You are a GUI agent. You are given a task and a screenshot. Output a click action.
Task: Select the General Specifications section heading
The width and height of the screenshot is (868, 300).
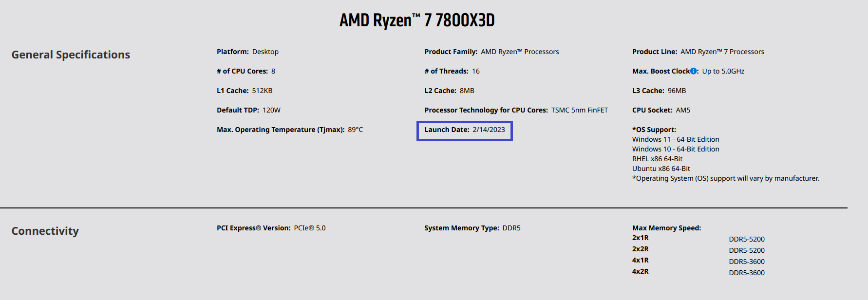(x=71, y=55)
